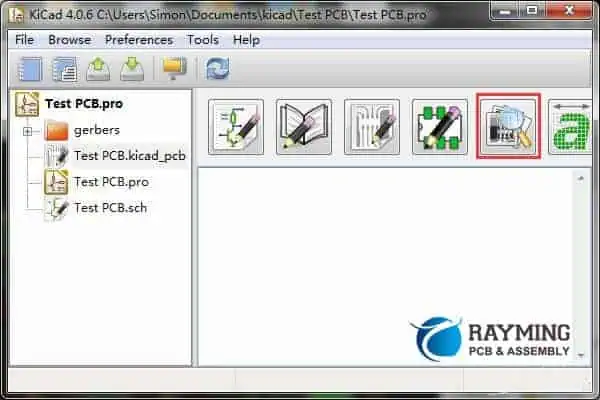600x400 pixels.
Task: Create new project from template icon
Action: pyautogui.click(x=65, y=69)
